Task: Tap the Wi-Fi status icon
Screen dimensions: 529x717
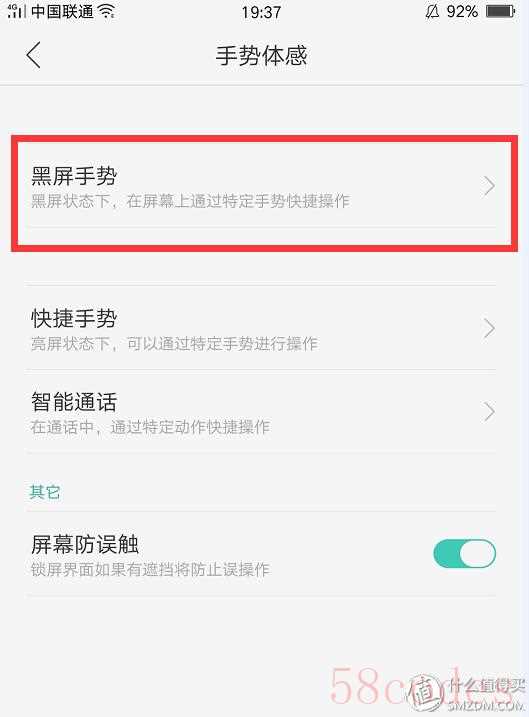Action: (x=107, y=11)
